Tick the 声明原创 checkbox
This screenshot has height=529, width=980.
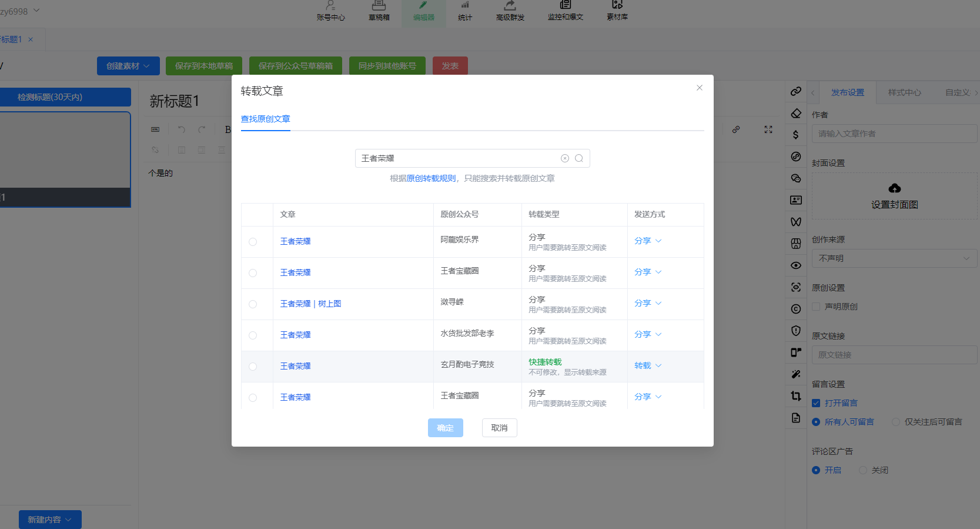pyautogui.click(x=816, y=307)
